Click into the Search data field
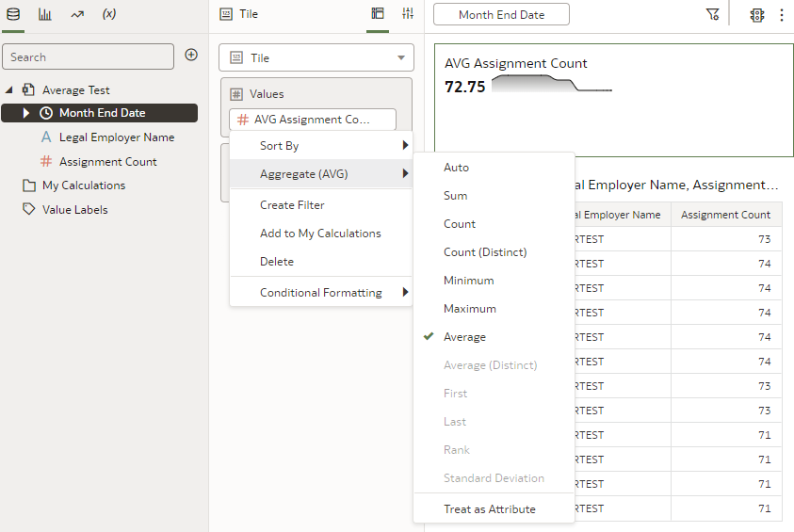 click(x=89, y=56)
